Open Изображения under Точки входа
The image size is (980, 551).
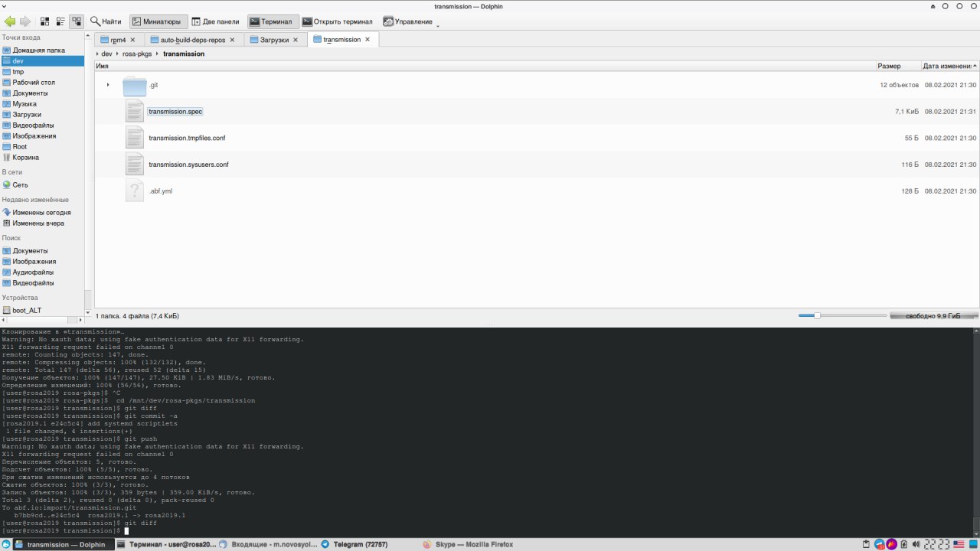[42, 135]
